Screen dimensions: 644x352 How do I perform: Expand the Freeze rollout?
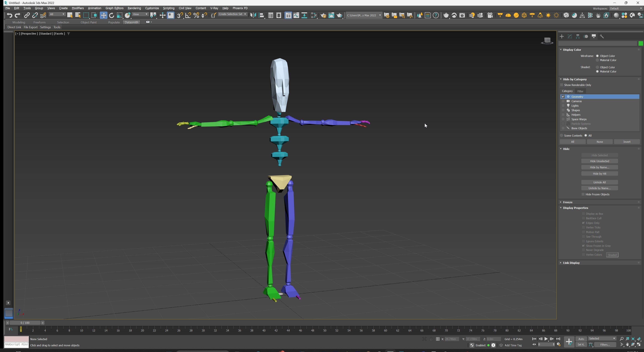(568, 202)
